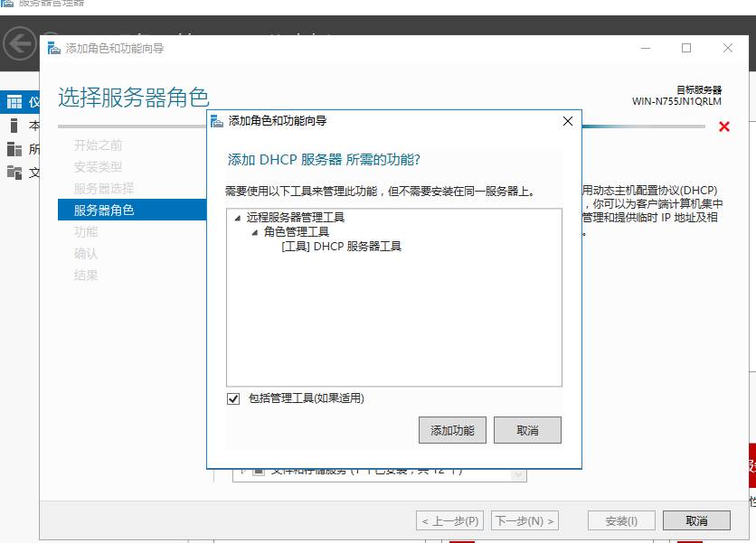Go to the 服务器角色 wizard step

click(x=104, y=210)
